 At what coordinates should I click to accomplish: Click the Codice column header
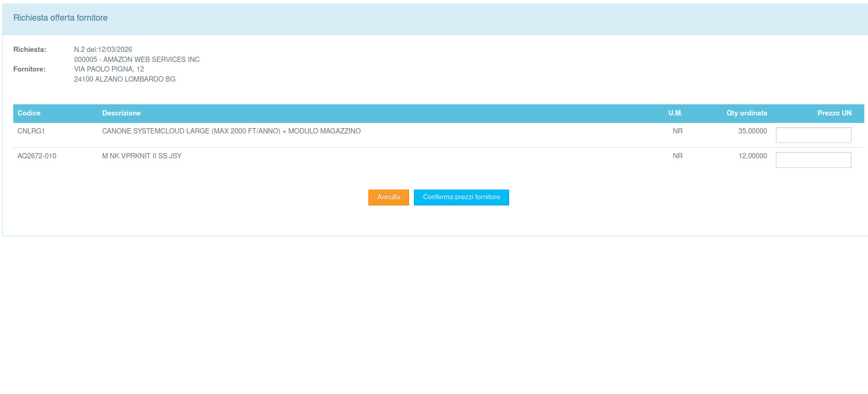[29, 113]
